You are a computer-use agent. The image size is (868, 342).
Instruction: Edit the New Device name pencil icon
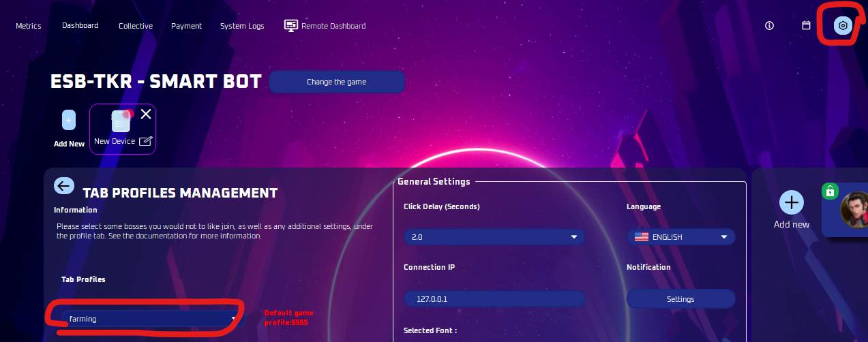145,141
